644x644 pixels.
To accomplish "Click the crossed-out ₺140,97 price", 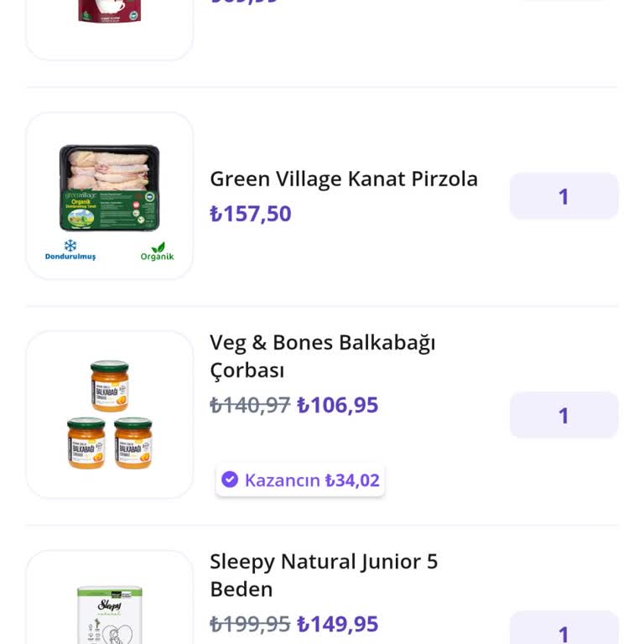I will tap(250, 406).
